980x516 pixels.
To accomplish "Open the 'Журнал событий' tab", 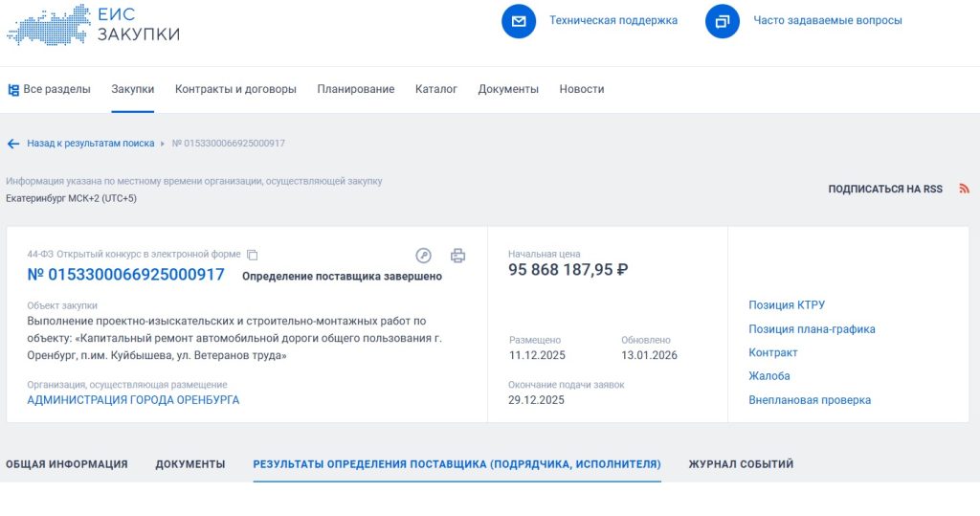I will pos(741,464).
